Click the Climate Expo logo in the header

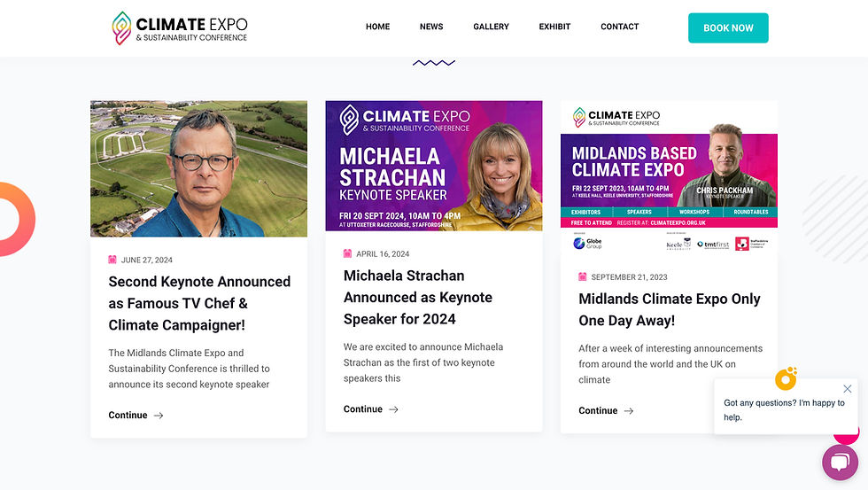click(x=179, y=27)
